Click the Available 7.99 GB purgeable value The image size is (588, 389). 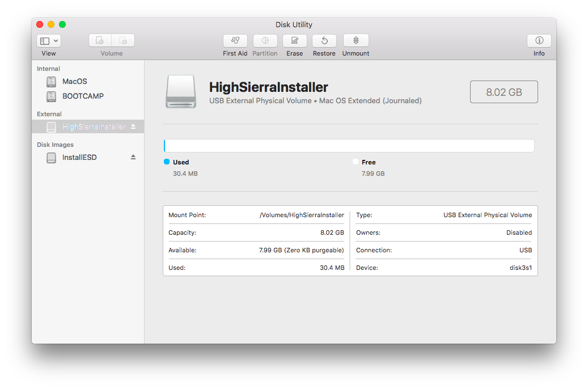pos(302,250)
